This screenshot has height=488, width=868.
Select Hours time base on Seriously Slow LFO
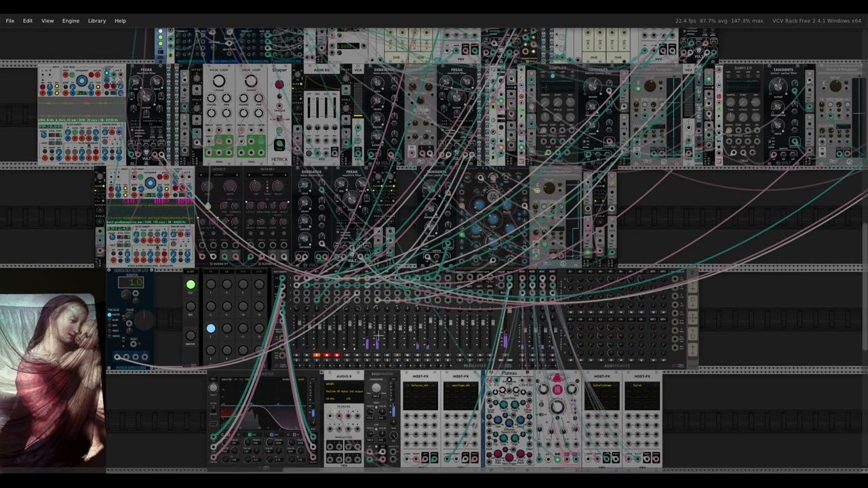109,320
